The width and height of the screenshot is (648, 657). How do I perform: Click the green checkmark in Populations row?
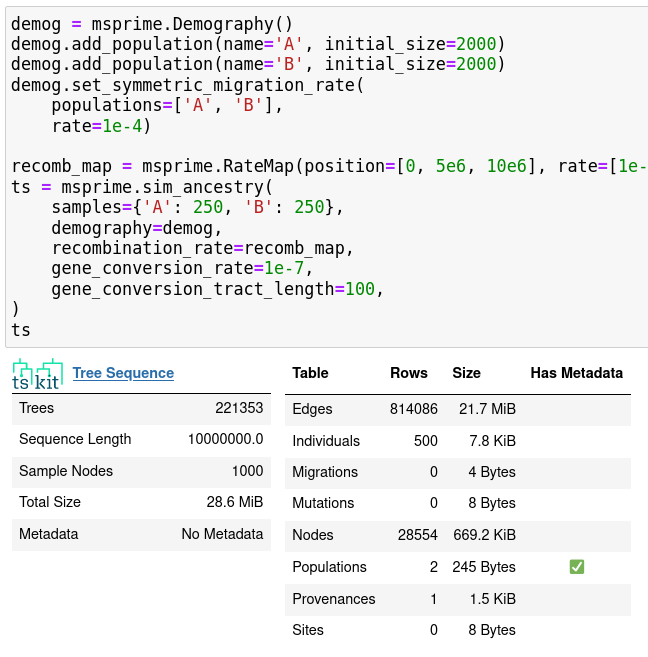tap(576, 567)
